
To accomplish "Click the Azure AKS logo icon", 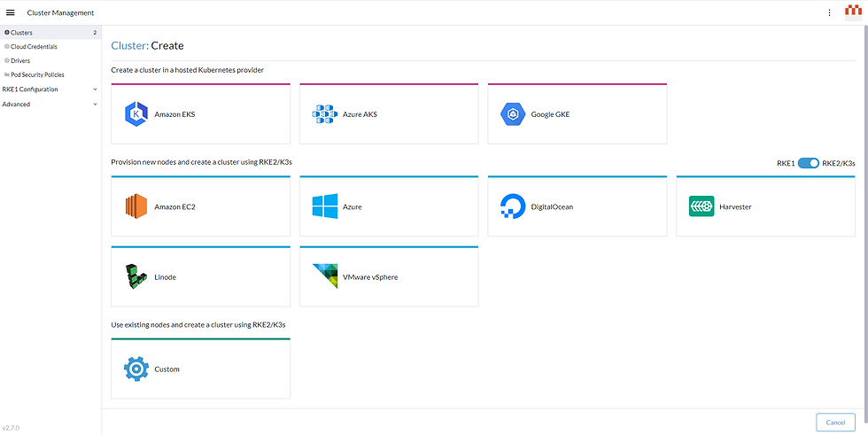I will pos(324,114).
